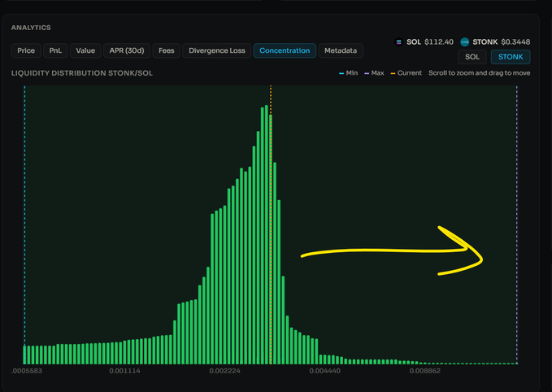The width and height of the screenshot is (552, 392).
Task: Click the purple Max dashed line
Action: (517, 224)
